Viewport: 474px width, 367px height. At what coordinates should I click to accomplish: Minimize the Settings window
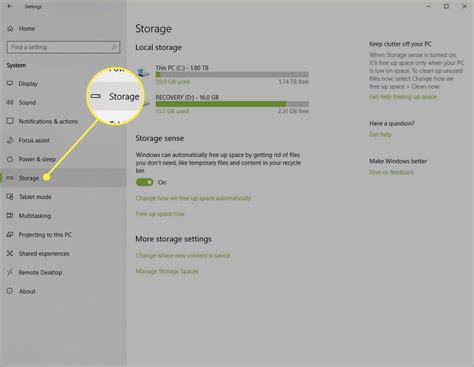click(428, 6)
